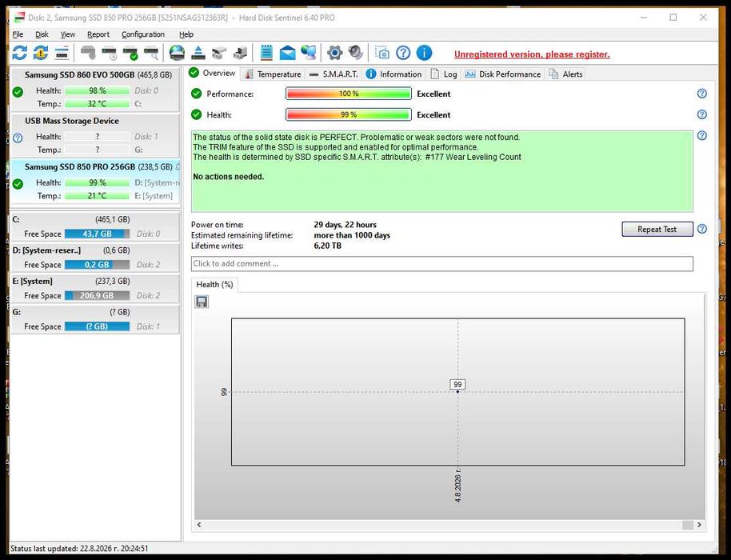Click the disk icon with green checkmark
The height and width of the screenshot is (560, 731).
tap(130, 53)
